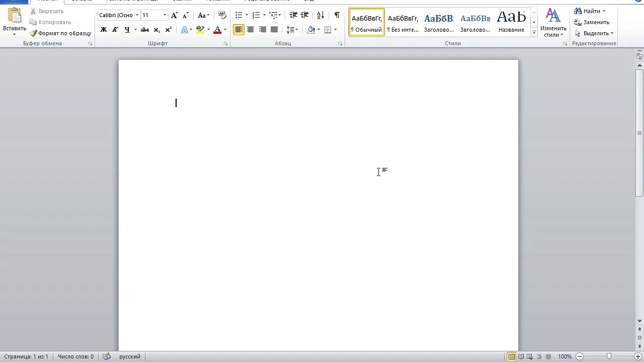Expand the styles gallery More arrow
The image size is (644, 362).
[534, 33]
